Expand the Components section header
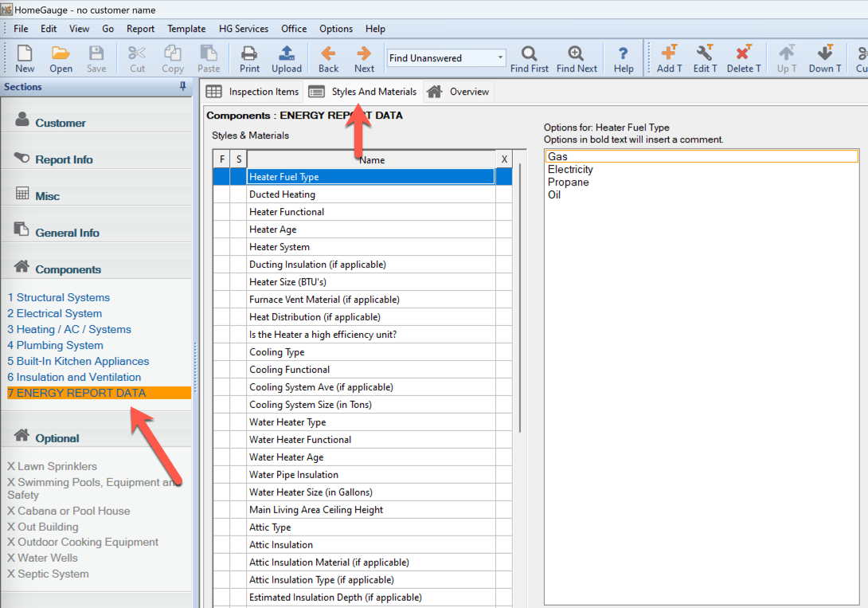Screen dimensions: 868x608 coord(68,269)
